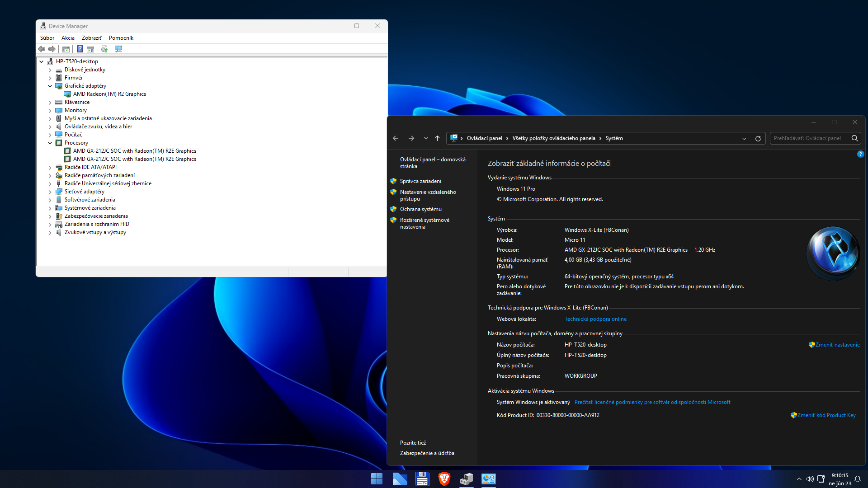Open File Explorer from the taskbar
Screen dimensions: 868x488
[x=400, y=479]
